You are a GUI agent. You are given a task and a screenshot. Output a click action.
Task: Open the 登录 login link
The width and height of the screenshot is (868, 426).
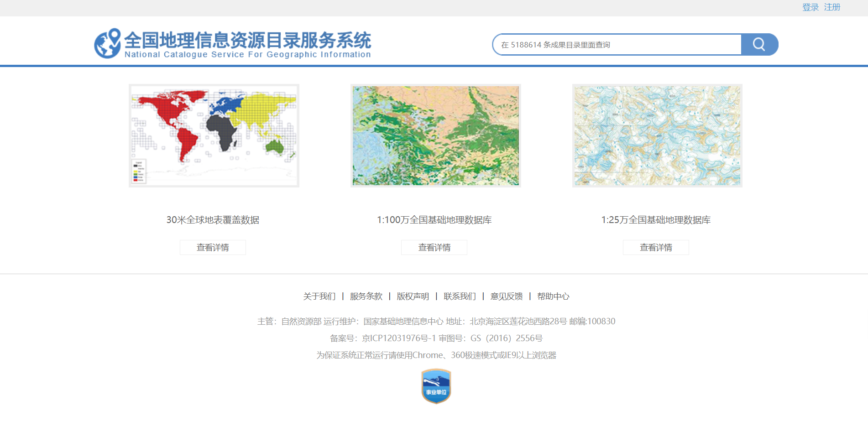tap(810, 7)
